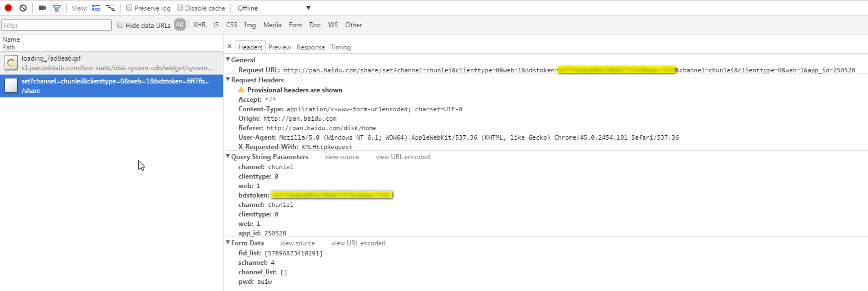Close the request details pane
Viewport: 868px width, 291px height.
point(230,47)
